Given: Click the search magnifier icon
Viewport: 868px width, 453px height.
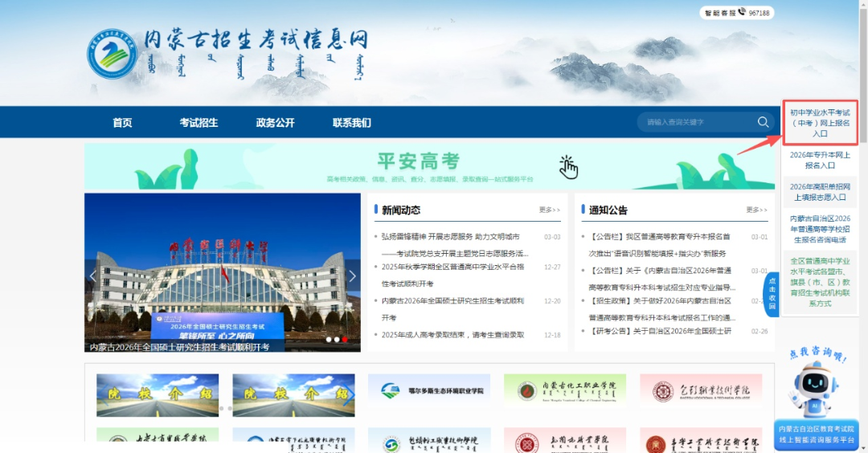Looking at the screenshot, I should (763, 122).
